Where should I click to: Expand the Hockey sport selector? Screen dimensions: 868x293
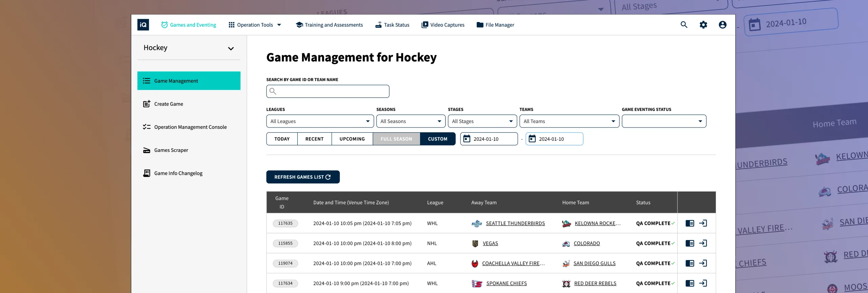(189, 48)
